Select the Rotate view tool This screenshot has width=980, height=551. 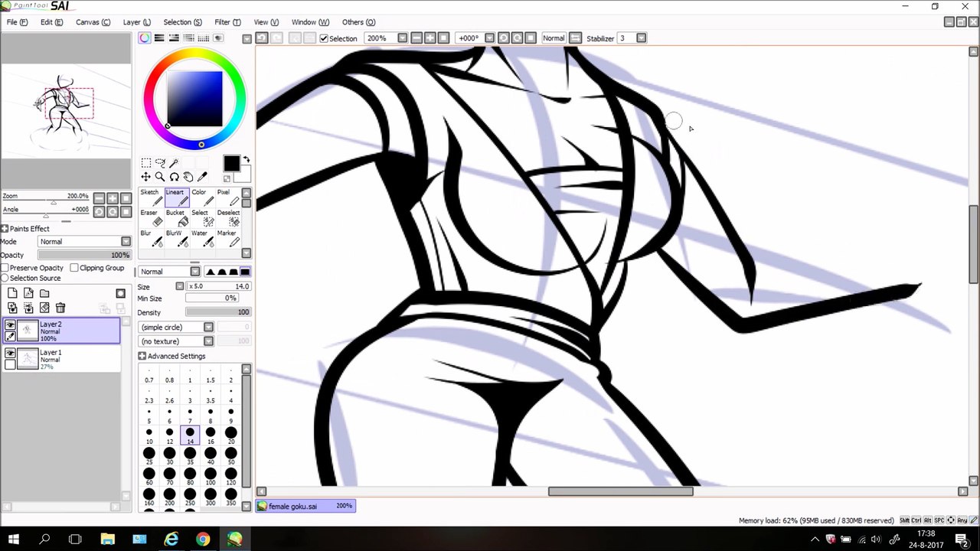tap(175, 177)
